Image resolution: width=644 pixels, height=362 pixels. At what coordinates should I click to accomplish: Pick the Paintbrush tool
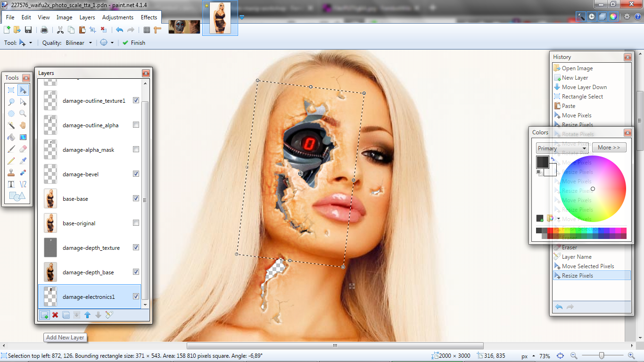(11, 149)
